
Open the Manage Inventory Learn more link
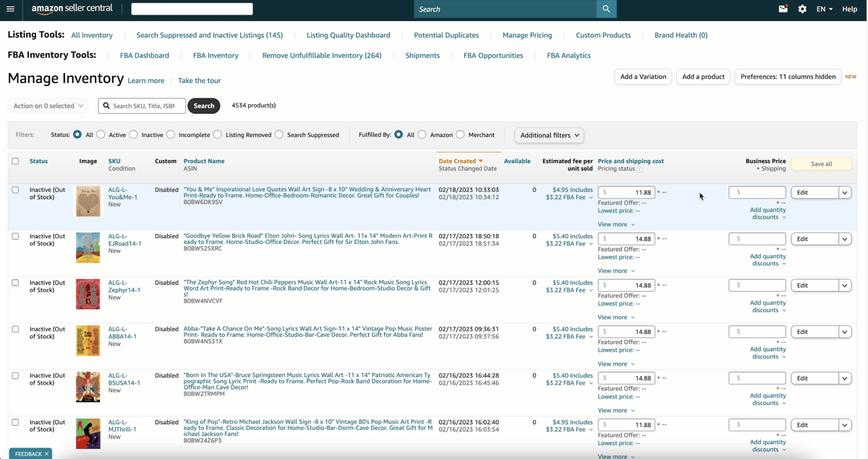pyautogui.click(x=146, y=80)
